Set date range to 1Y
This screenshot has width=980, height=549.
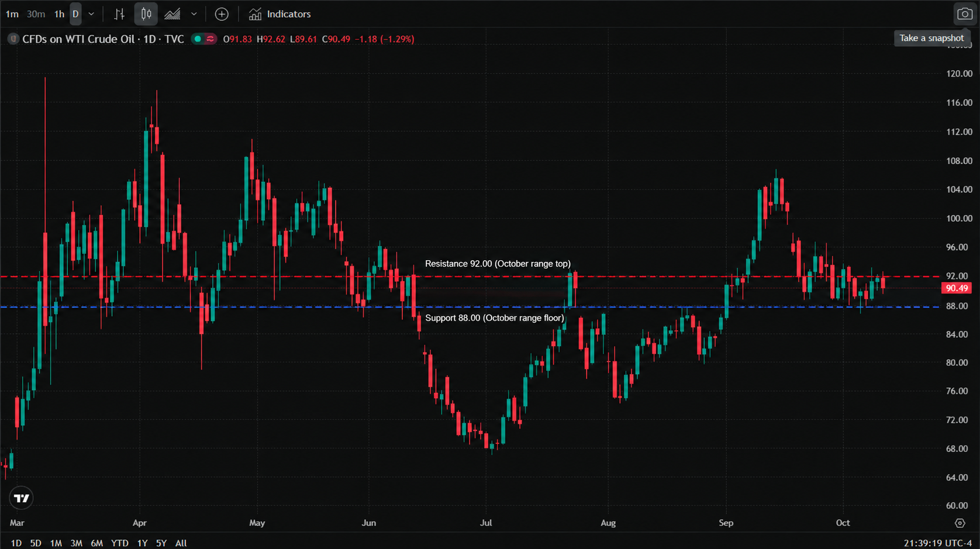(x=142, y=543)
